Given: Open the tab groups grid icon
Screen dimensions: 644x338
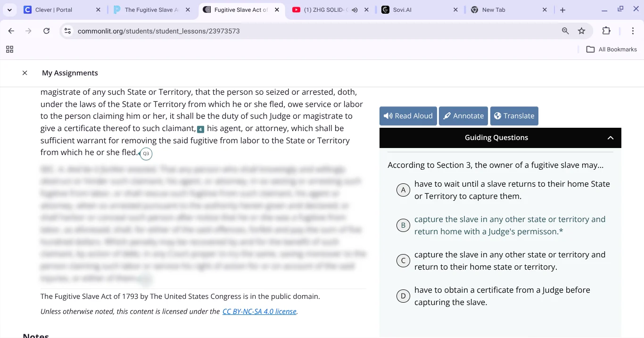Looking at the screenshot, I should [x=9, y=49].
